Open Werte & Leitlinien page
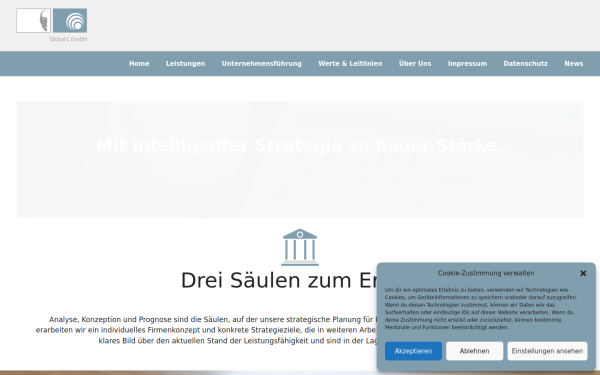600x375 pixels. pyautogui.click(x=350, y=64)
